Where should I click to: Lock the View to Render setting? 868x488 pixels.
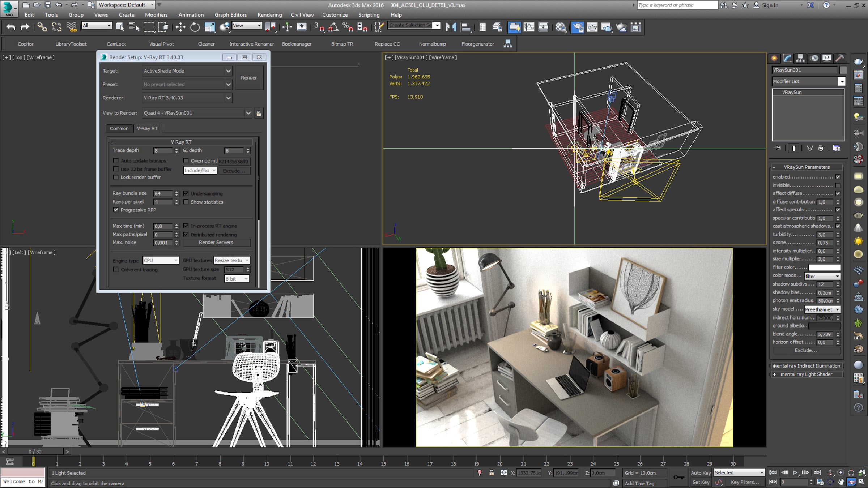click(259, 113)
